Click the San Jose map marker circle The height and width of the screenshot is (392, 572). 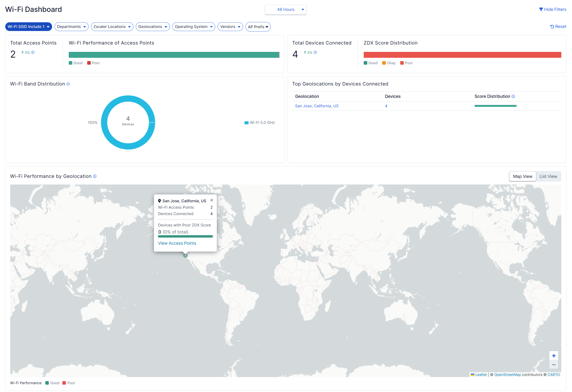185,256
